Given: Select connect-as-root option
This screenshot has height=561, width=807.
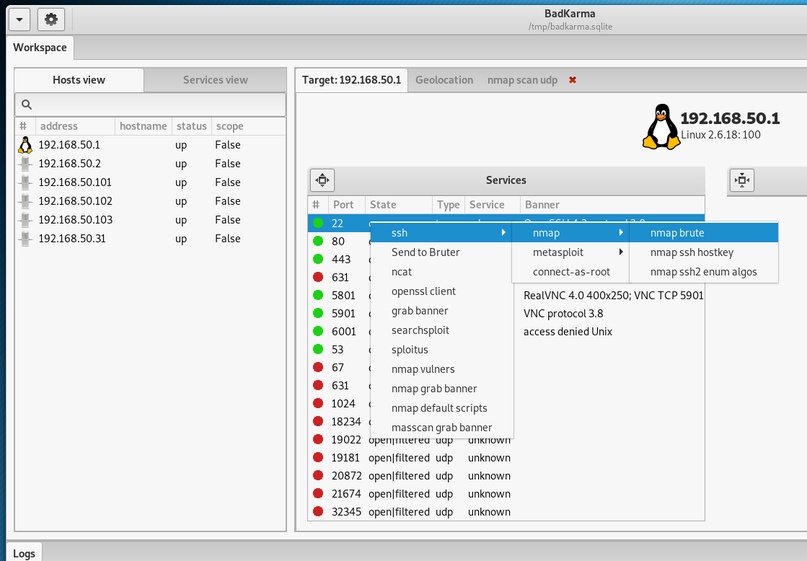Looking at the screenshot, I should point(571,272).
